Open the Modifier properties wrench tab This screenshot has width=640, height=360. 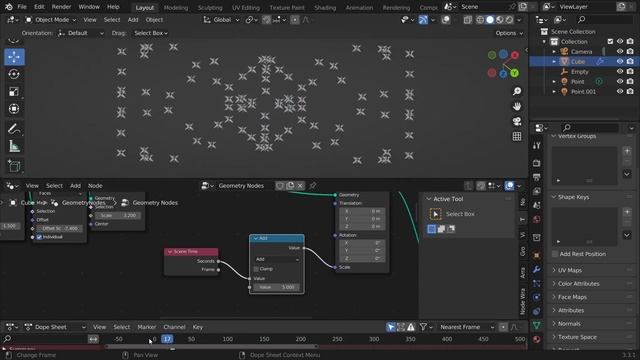pyautogui.click(x=537, y=269)
